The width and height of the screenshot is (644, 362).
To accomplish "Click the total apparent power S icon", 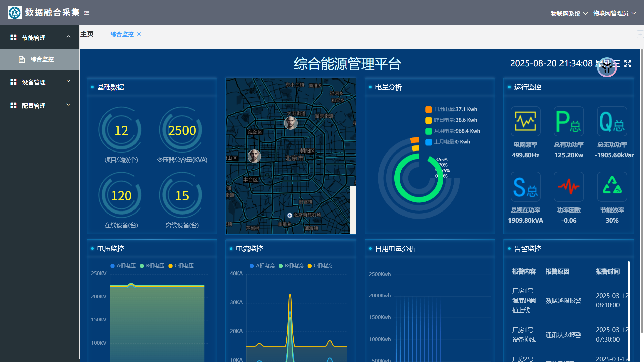I will point(525,187).
